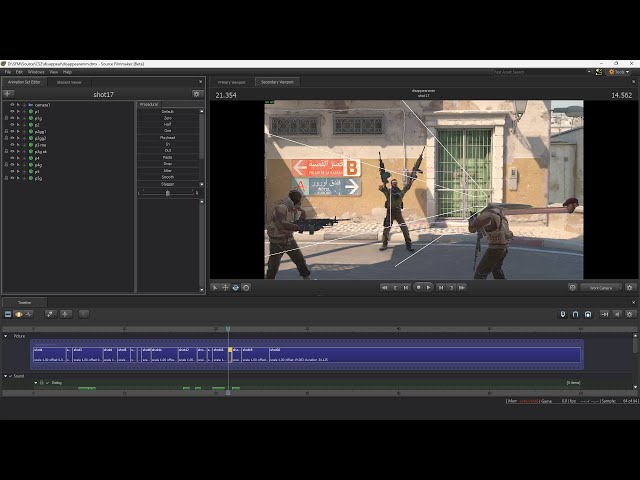Viewport: 640px width, 480px height.
Task: Open the File menu
Action: click(x=8, y=72)
